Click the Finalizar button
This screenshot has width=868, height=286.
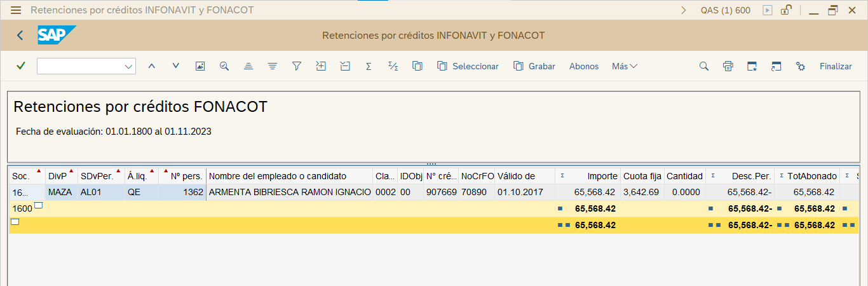[836, 66]
